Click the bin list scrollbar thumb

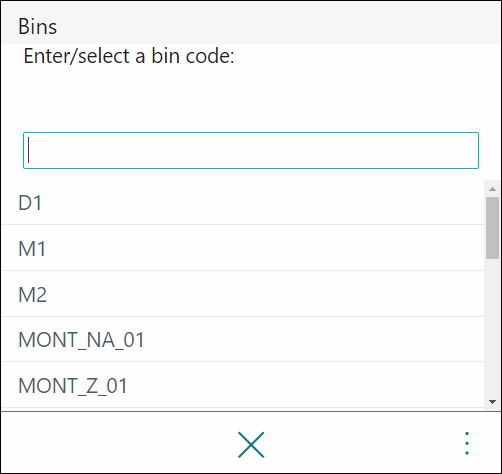492,228
